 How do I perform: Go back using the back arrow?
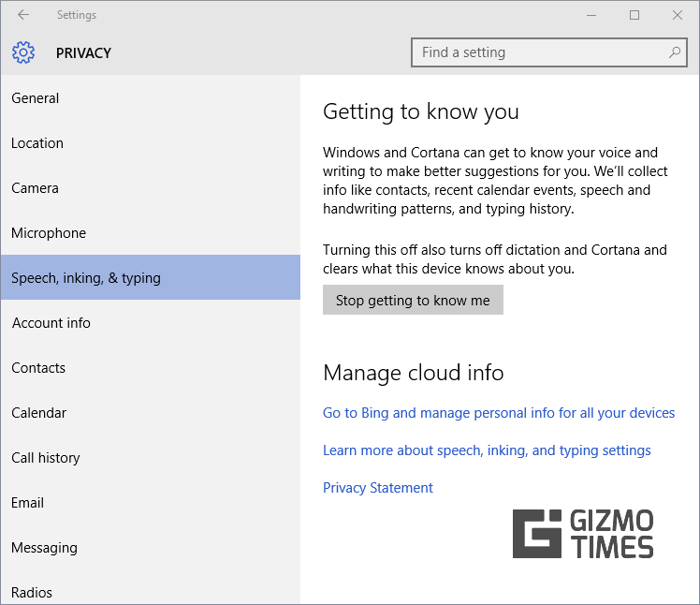[x=23, y=15]
